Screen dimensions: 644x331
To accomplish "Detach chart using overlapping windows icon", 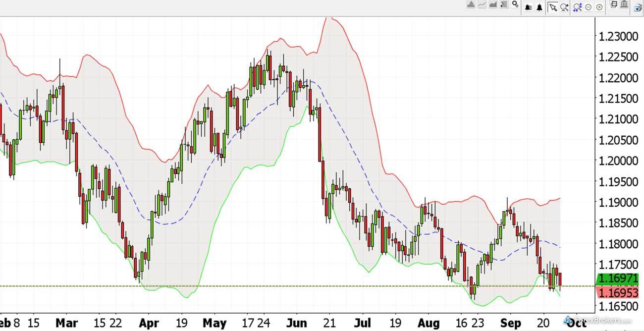I will (x=614, y=5).
